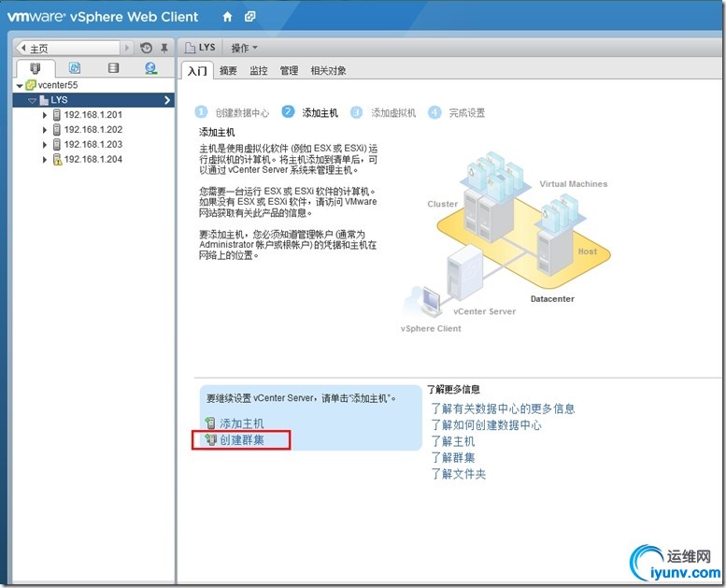
Task: Open the 操作 actions dropdown
Action: (244, 49)
